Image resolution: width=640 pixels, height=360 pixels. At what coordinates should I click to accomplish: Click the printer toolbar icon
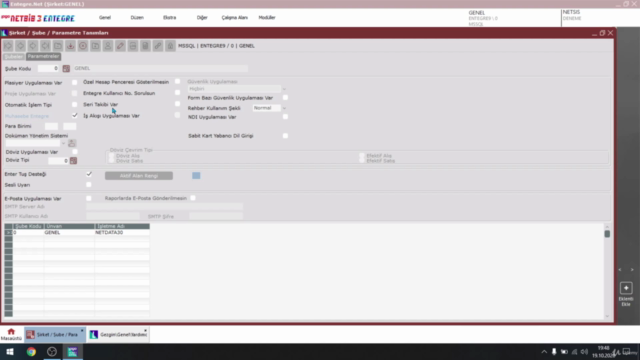133,46
